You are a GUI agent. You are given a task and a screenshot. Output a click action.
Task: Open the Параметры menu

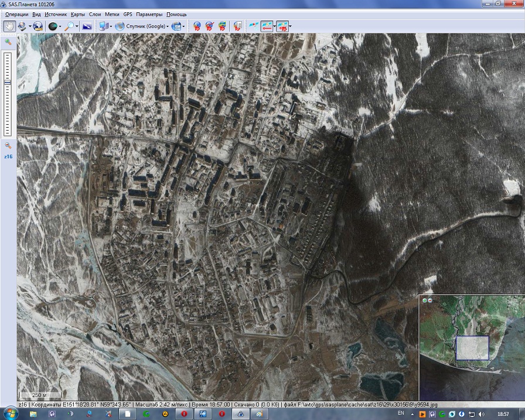click(x=149, y=13)
